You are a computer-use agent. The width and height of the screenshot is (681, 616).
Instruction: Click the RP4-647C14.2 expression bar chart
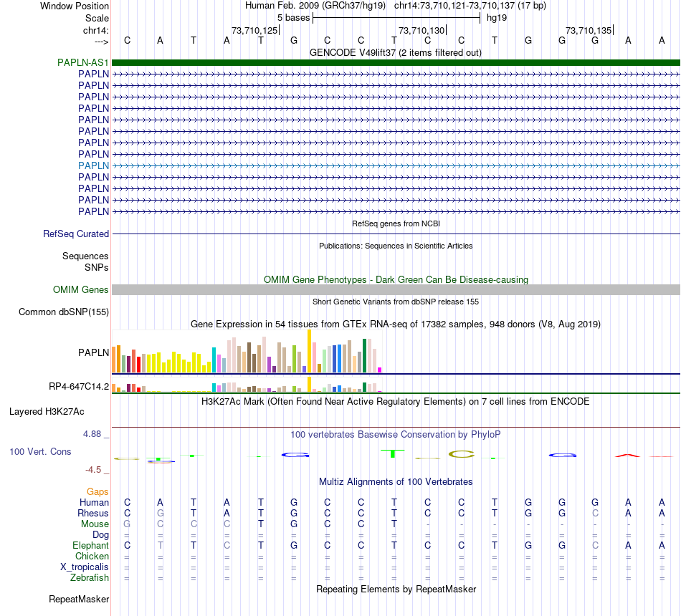(x=247, y=385)
